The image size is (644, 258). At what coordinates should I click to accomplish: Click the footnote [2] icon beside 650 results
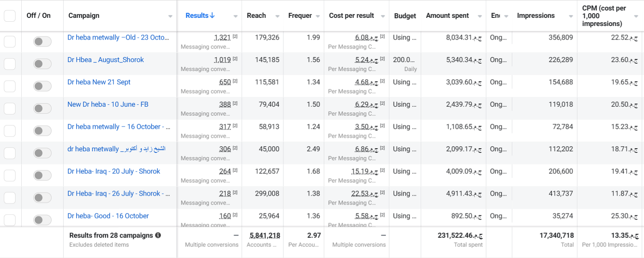235,81
